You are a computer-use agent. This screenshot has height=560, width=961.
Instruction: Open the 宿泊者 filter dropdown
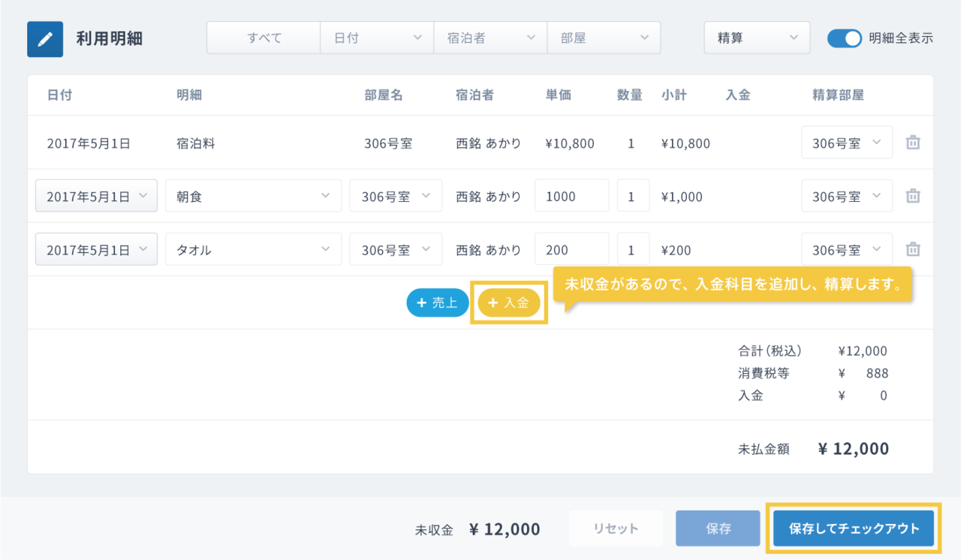[490, 38]
